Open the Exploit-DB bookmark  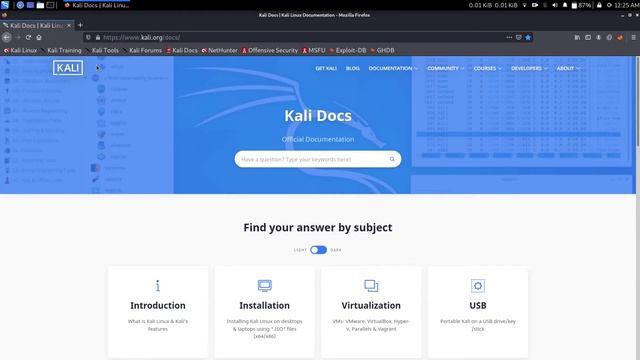pyautogui.click(x=348, y=50)
